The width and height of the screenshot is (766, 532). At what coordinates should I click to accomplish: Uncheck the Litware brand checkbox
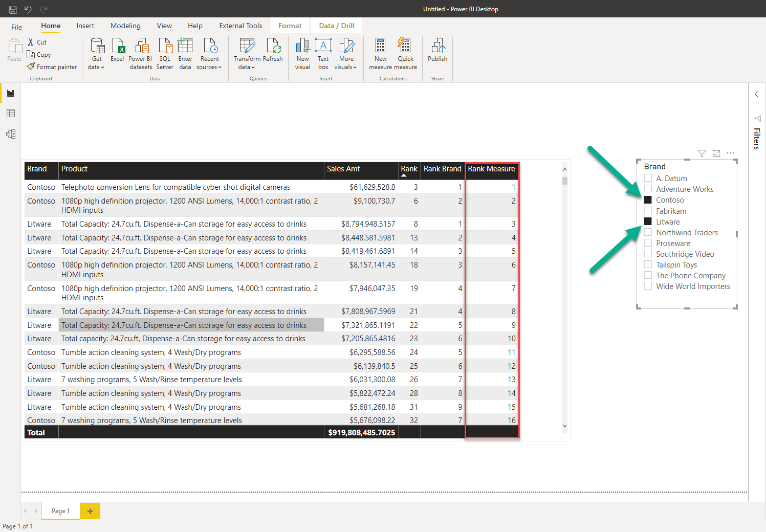[x=648, y=221]
